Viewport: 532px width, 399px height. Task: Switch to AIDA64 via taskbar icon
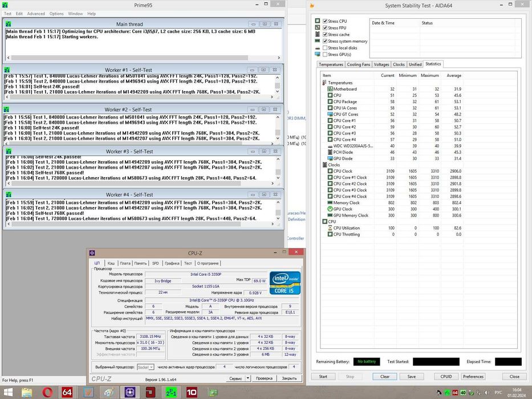[67, 393]
